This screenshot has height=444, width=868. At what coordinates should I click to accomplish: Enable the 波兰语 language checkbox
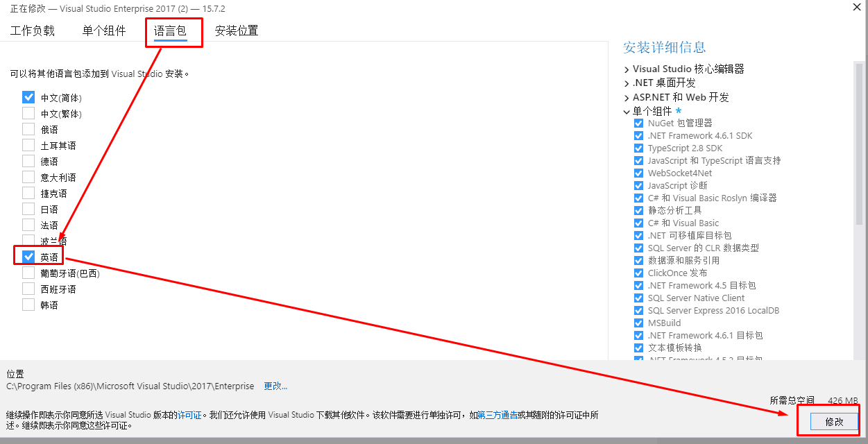28,241
